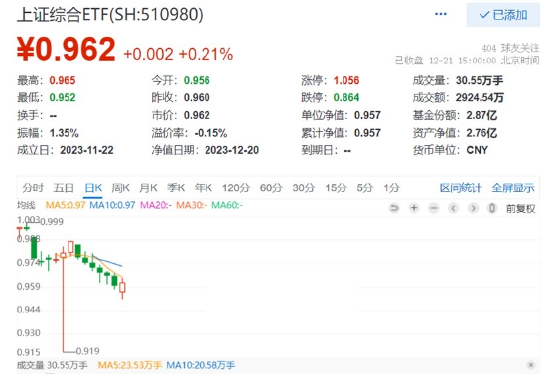The height and width of the screenshot is (375, 550).
Task: Zoom out the chart with minus icon
Action: (x=434, y=208)
